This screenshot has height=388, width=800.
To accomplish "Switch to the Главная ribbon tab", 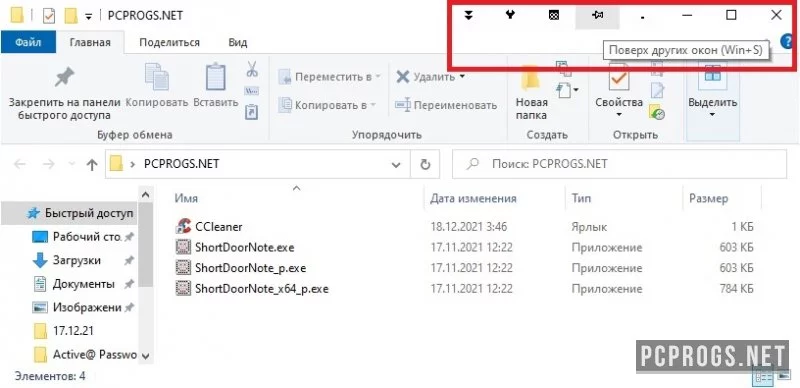I will [90, 42].
